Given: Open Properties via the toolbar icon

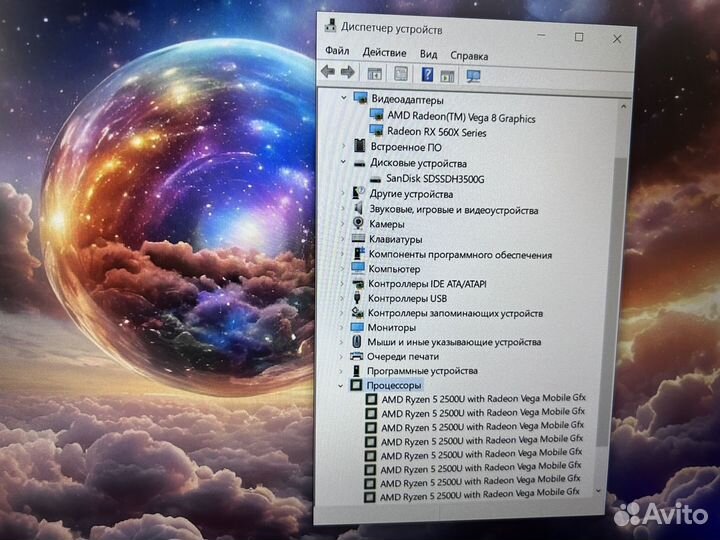Looking at the screenshot, I should (400, 74).
